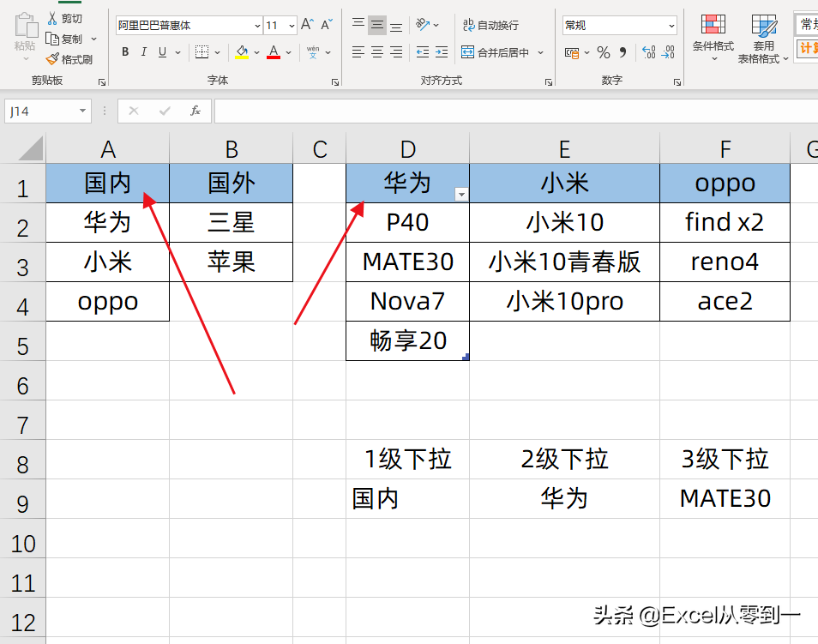818x644 pixels.
Task: Increase font size with the larger A
Action: (307, 24)
